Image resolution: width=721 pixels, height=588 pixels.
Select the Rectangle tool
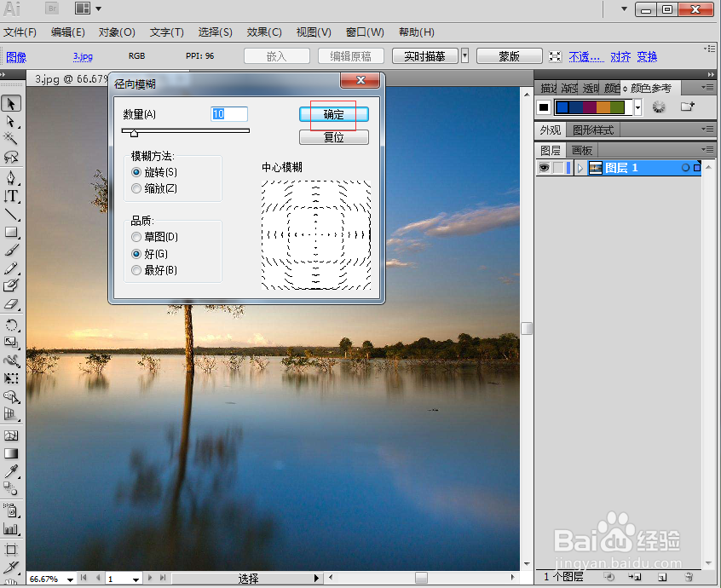pyautogui.click(x=10, y=232)
